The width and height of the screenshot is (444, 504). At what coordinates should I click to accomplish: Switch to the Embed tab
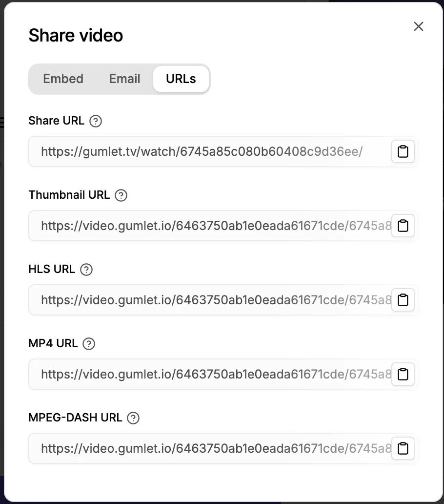[x=63, y=79]
